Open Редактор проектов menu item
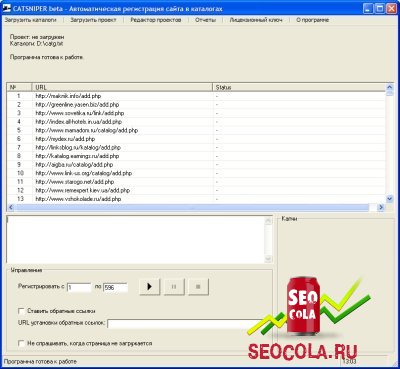Image resolution: width=400 pixels, height=369 pixels. [156, 20]
